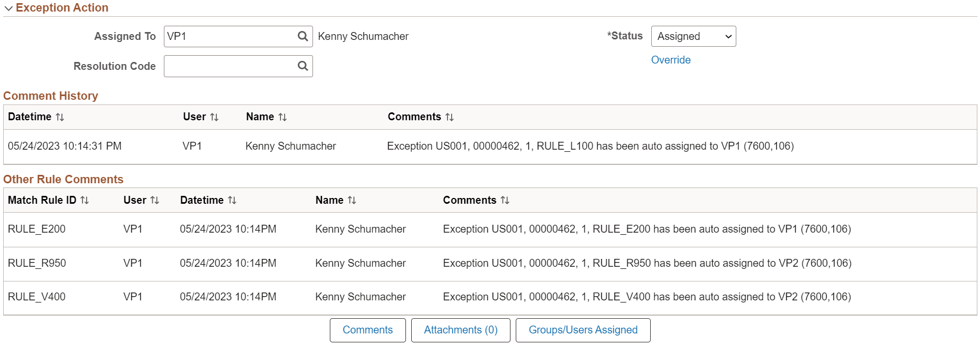980x345 pixels.
Task: Sort Other Rule Comments Name icon
Action: click(x=352, y=201)
